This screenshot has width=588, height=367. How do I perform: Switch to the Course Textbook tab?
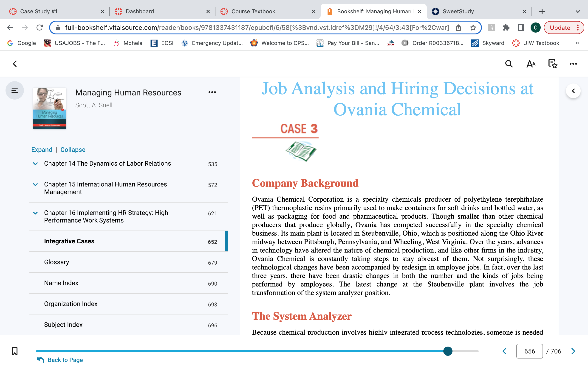tap(268, 11)
